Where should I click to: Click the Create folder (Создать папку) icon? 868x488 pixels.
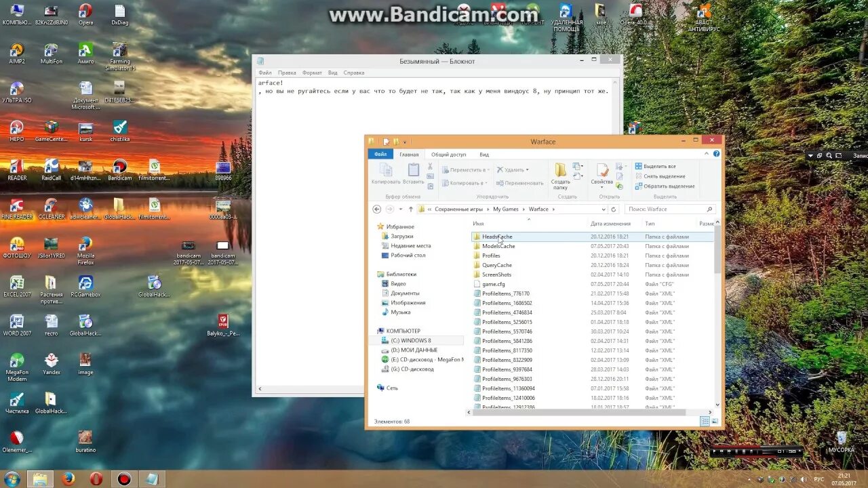pyautogui.click(x=561, y=176)
